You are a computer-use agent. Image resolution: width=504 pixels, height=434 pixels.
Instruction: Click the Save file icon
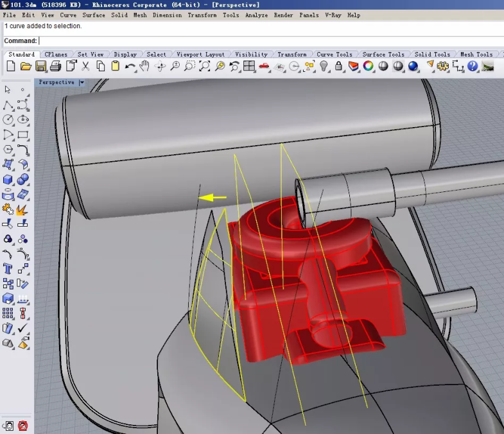pos(40,66)
